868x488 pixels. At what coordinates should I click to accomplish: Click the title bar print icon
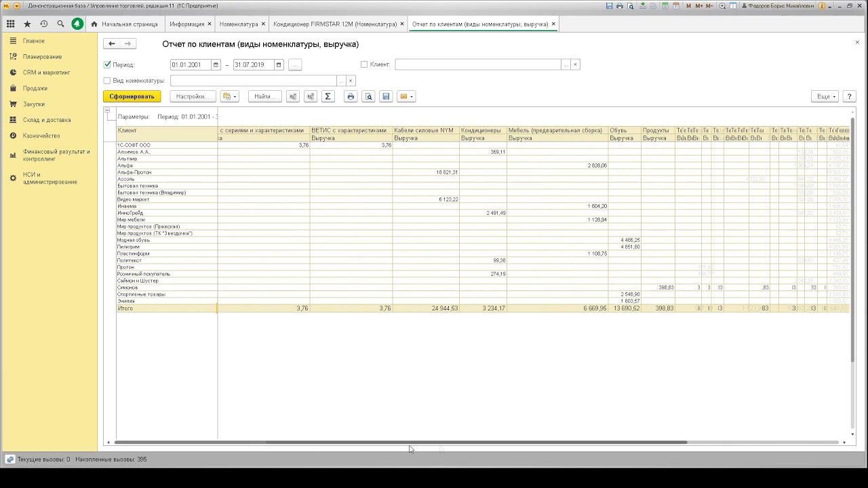[x=620, y=6]
